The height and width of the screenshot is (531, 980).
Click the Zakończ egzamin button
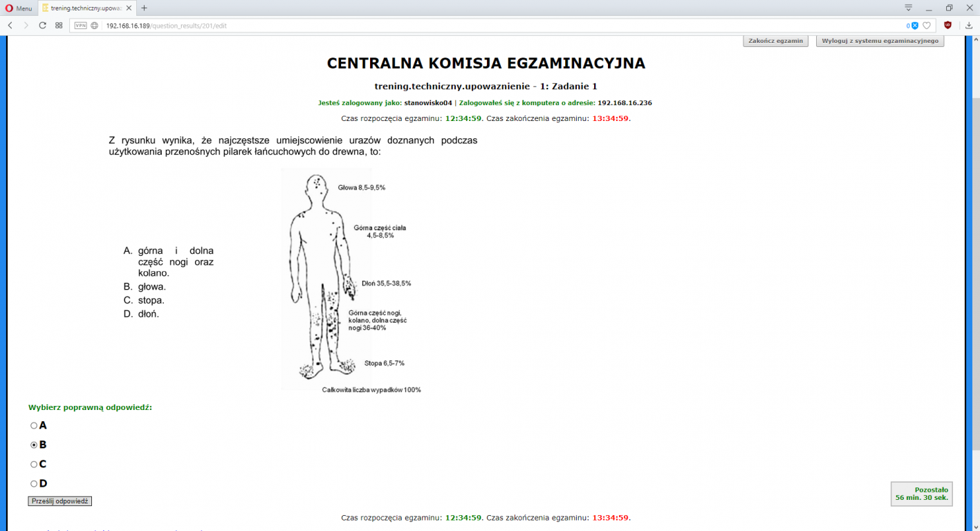click(x=775, y=41)
